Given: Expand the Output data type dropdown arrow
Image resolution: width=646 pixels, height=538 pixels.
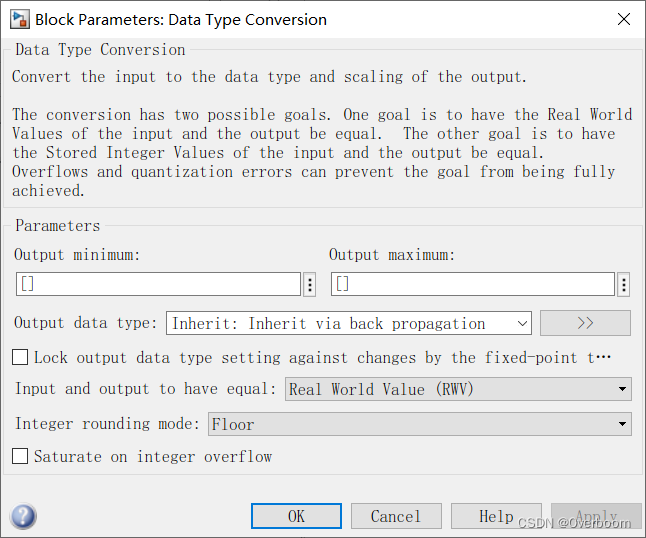Looking at the screenshot, I should 522,323.
